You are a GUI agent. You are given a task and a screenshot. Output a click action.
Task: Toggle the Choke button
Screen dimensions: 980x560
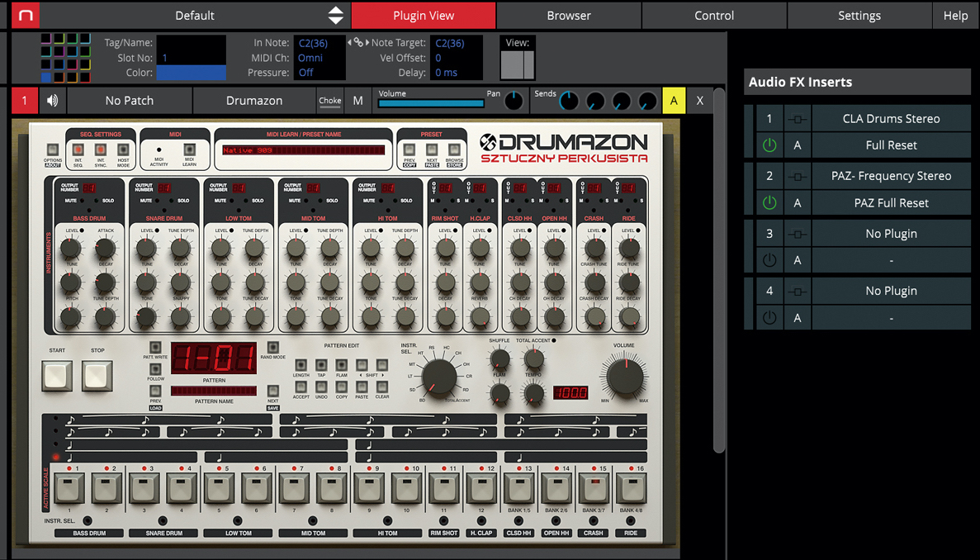coord(330,101)
